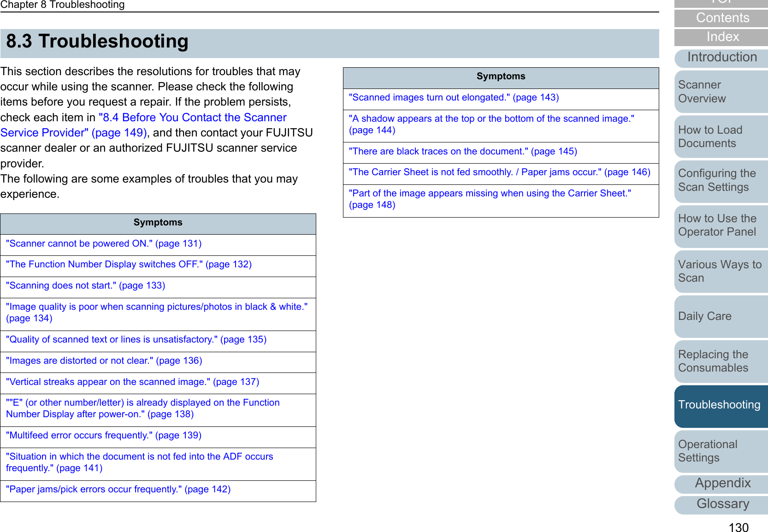This screenshot has height=532, width=768.
Task: Open 'The Carrier Sheet is not fed smoothly.' link
Action: pyautogui.click(x=500, y=172)
